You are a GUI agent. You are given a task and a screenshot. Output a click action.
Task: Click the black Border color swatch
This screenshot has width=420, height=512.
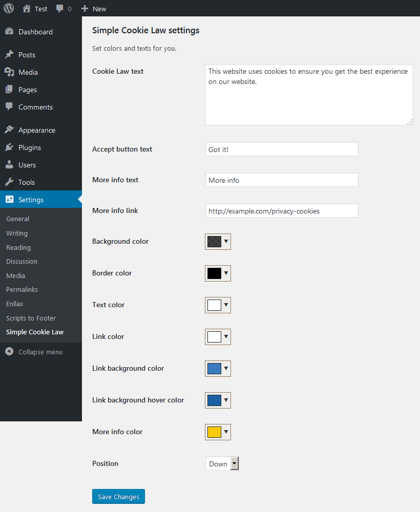[x=214, y=273]
